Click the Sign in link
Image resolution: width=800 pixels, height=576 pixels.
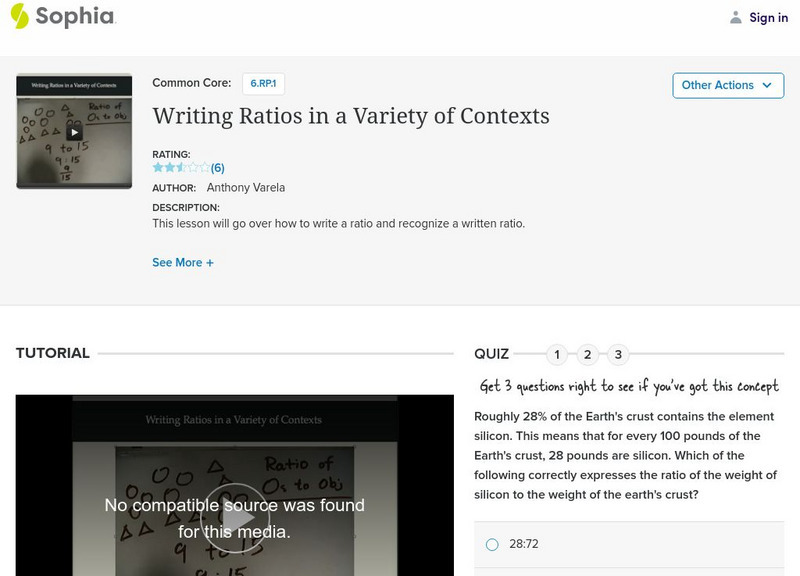click(768, 17)
